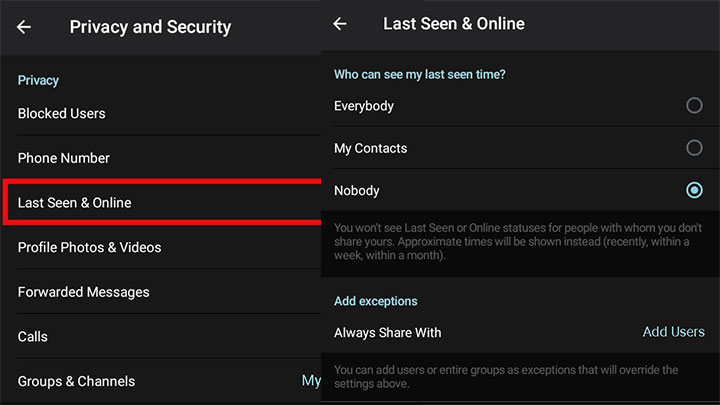
Task: Tap the Add exceptions section header
Action: [376, 301]
